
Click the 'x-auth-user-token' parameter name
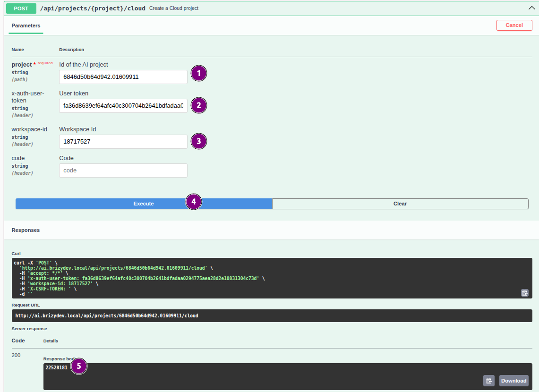point(28,97)
